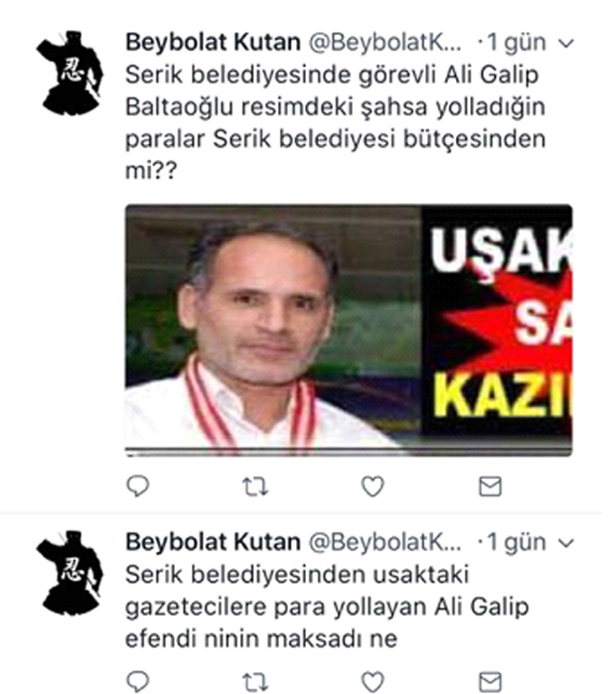Like the second tweet
The height and width of the screenshot is (694, 616).
(373, 682)
